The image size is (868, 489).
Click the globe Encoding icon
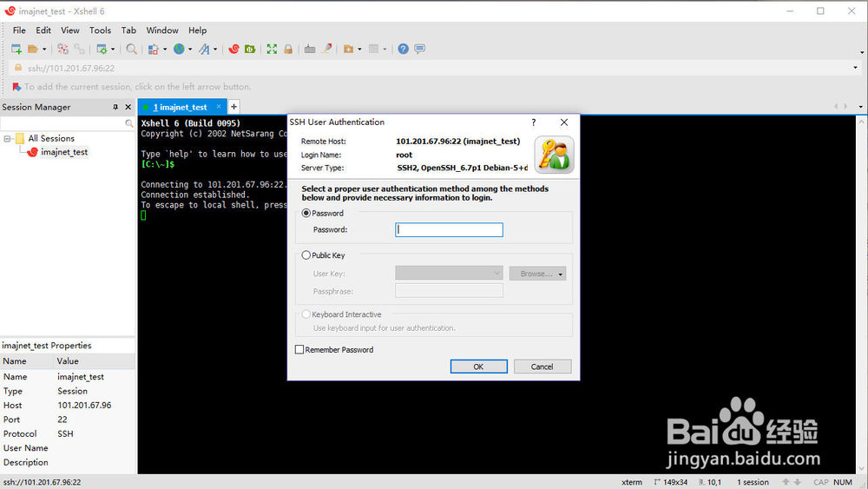179,50
